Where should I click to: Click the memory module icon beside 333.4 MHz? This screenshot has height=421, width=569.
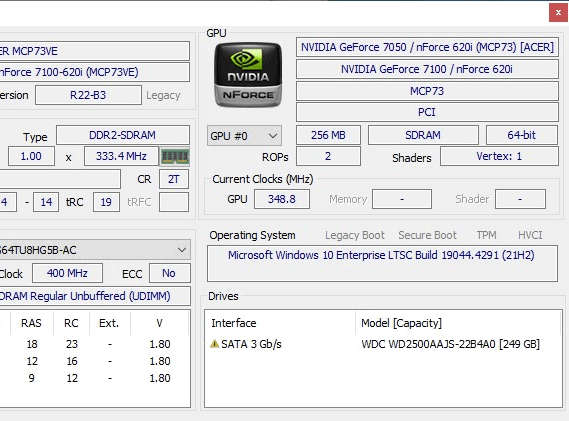[175, 156]
